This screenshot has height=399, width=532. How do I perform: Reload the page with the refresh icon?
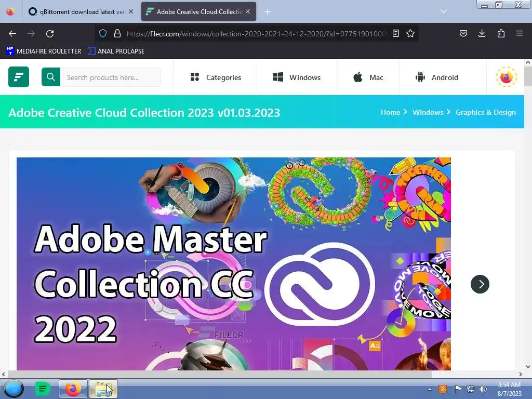50,34
